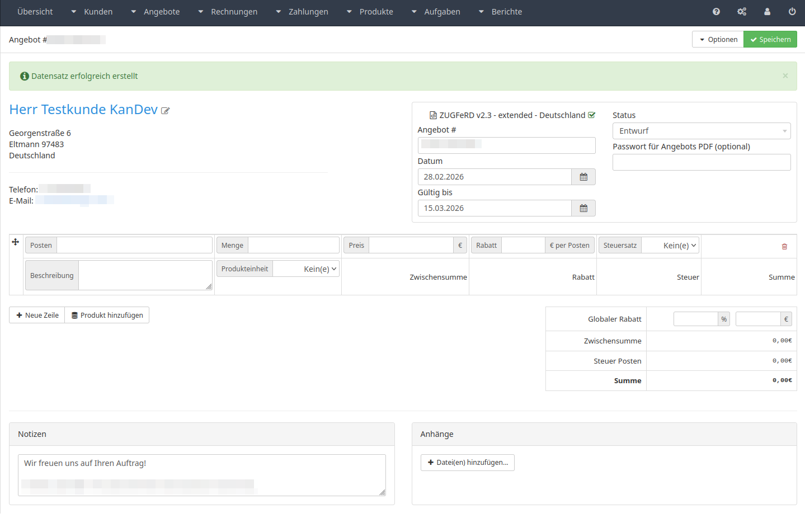This screenshot has width=805, height=532.
Task: Expand the Status dropdown showing Entwurf
Action: (701, 131)
